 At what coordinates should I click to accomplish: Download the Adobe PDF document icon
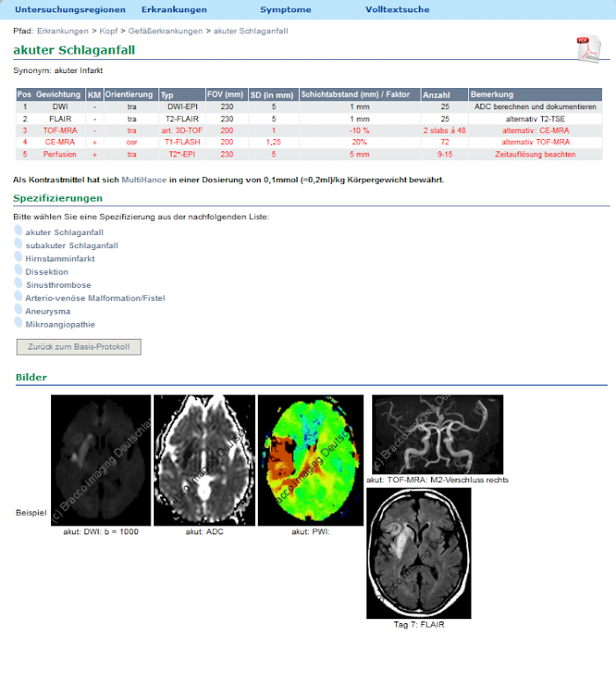tap(589, 49)
